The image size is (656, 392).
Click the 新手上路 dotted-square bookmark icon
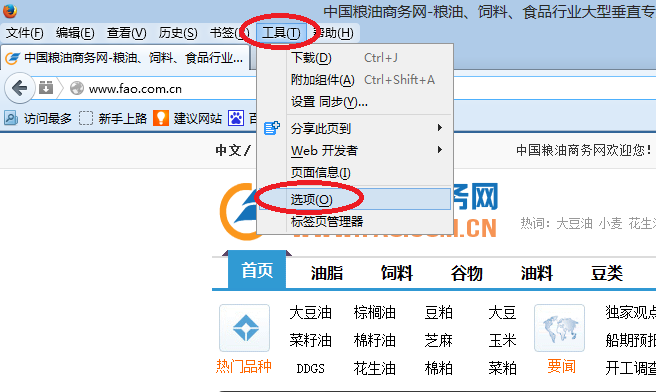tap(86, 118)
